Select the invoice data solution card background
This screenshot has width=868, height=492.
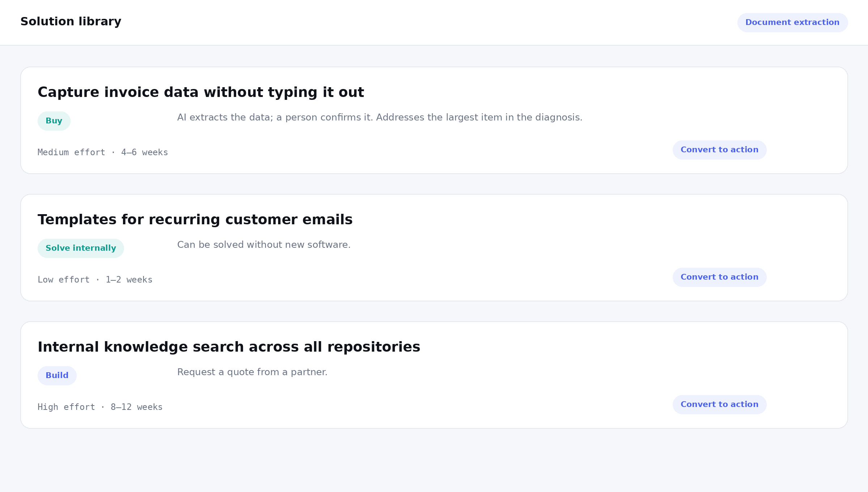point(434,120)
